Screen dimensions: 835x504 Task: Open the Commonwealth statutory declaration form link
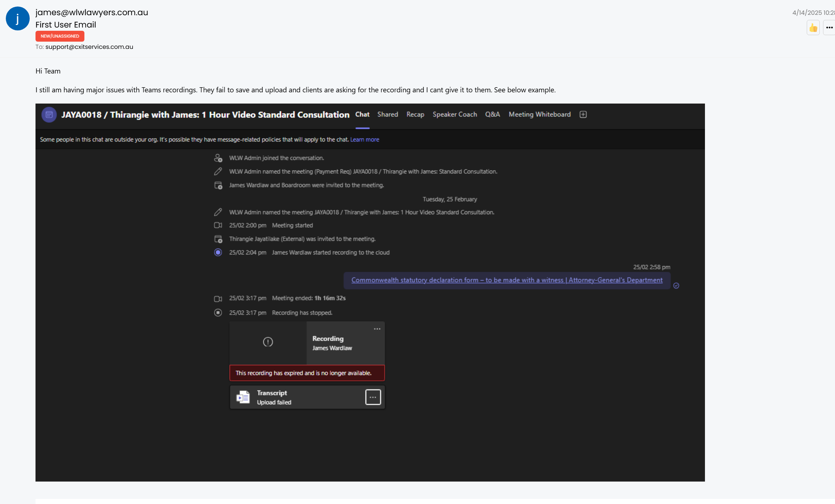[507, 280]
